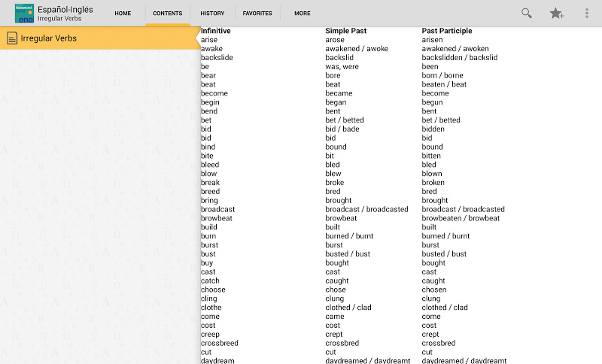Click past participle 'broken'
Image resolution: width=602 pixels, height=364 pixels.
pos(433,183)
